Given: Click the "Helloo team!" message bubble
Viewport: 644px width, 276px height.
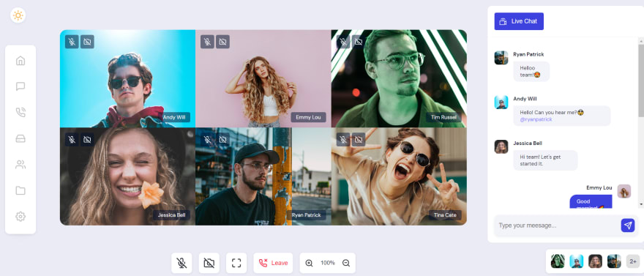Looking at the screenshot, I should tap(531, 72).
